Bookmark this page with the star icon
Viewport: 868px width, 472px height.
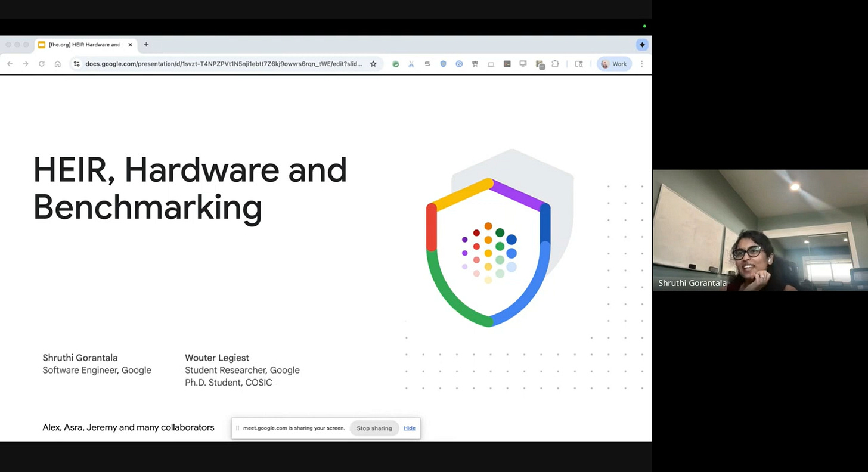pos(373,64)
